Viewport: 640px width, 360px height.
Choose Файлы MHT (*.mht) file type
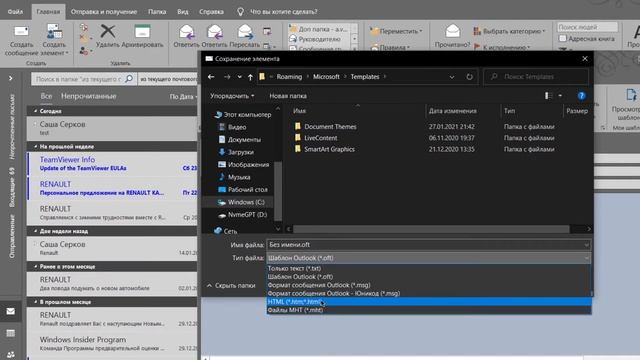[x=429, y=310]
